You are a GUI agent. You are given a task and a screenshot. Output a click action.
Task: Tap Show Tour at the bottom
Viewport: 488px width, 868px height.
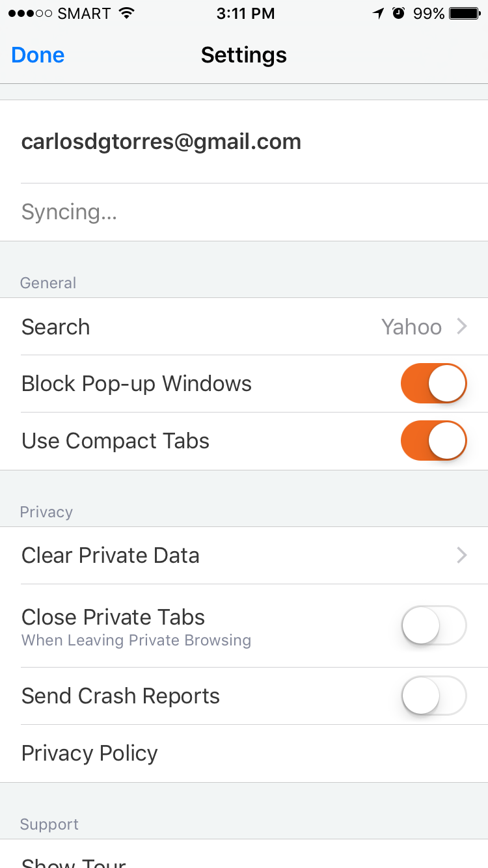pyautogui.click(x=74, y=860)
